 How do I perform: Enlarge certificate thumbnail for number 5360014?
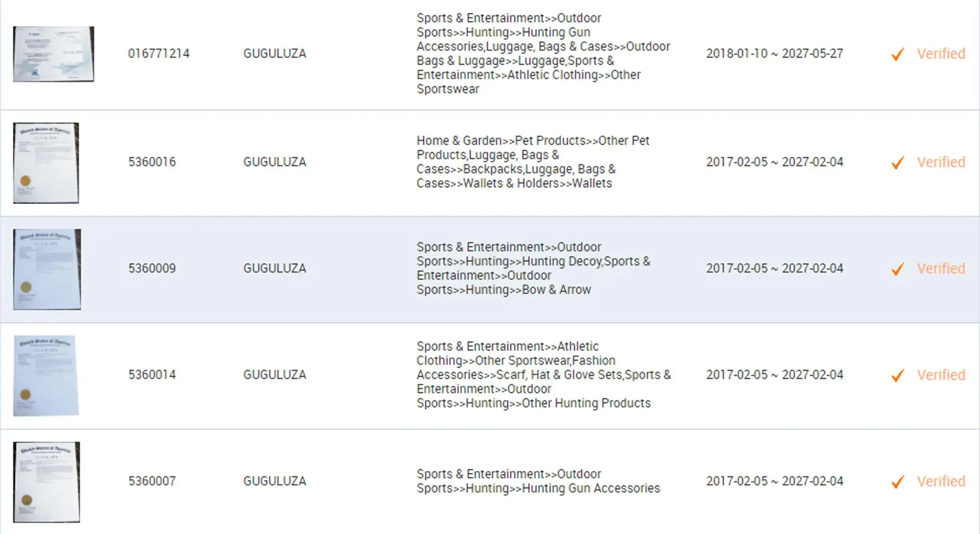[46, 376]
